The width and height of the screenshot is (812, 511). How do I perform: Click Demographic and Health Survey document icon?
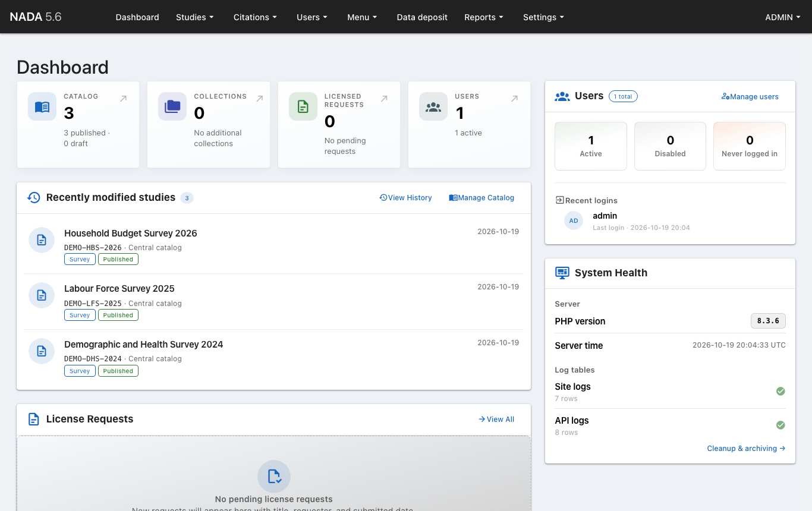[42, 351]
